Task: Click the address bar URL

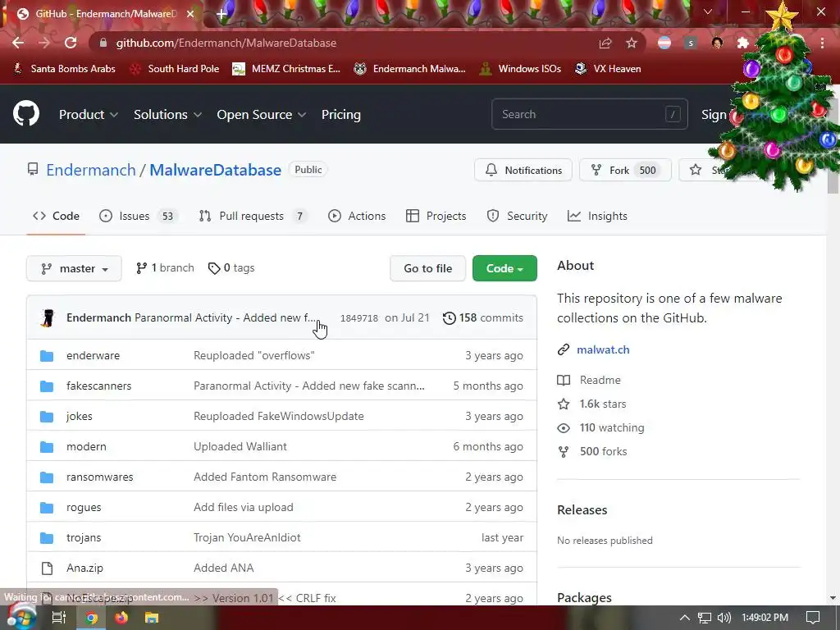Action: pyautogui.click(x=226, y=43)
